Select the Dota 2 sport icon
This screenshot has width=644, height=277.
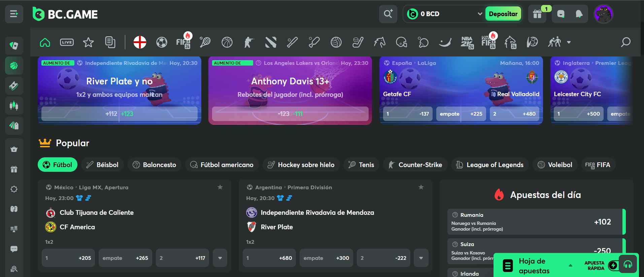click(271, 42)
